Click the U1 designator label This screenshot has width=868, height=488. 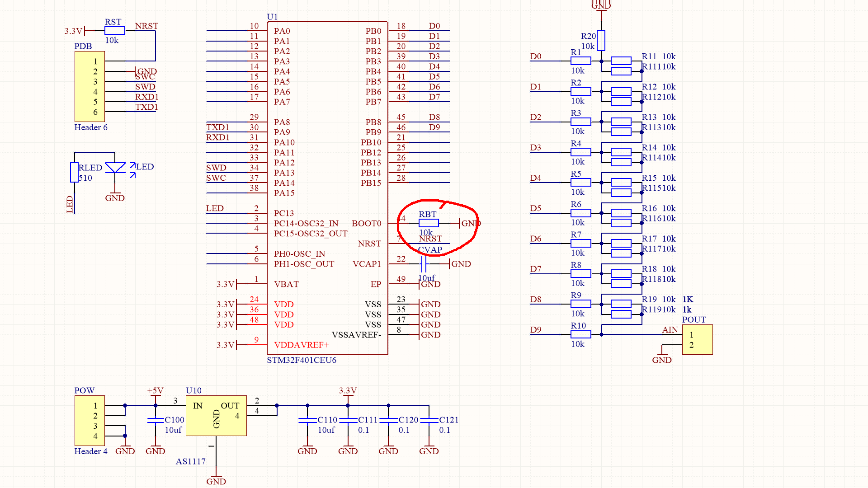272,17
